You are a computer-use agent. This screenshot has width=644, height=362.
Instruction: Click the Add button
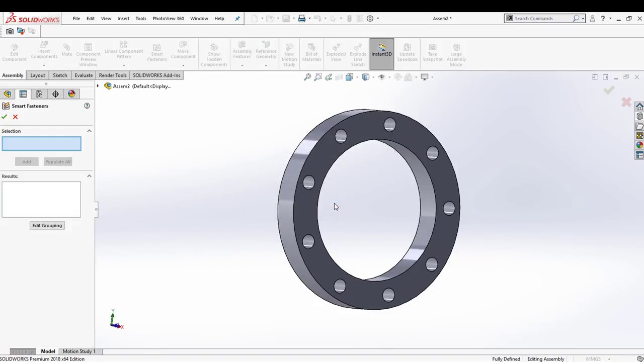27,161
